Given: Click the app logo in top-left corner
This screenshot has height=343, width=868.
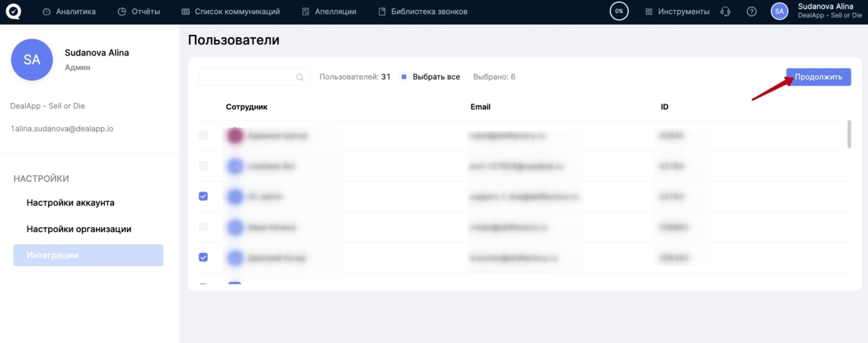Looking at the screenshot, I should tap(13, 11).
